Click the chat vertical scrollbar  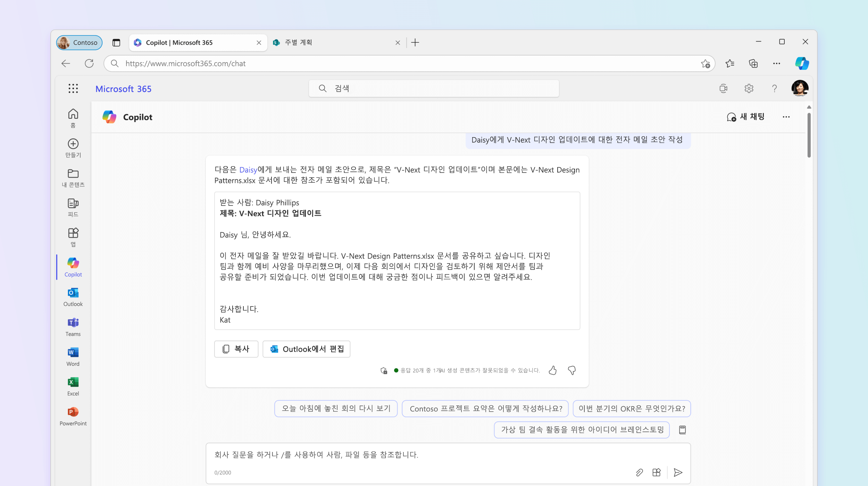point(809,135)
